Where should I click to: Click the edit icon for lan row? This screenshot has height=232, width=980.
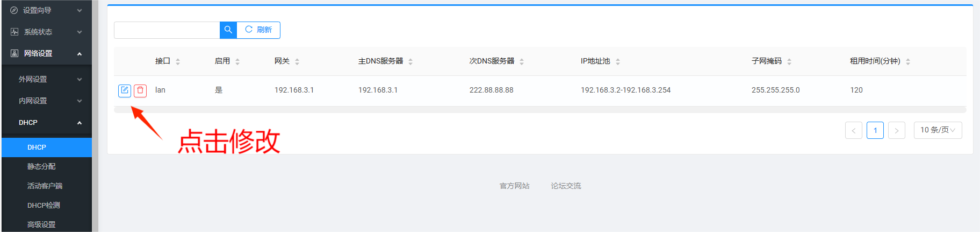click(124, 90)
